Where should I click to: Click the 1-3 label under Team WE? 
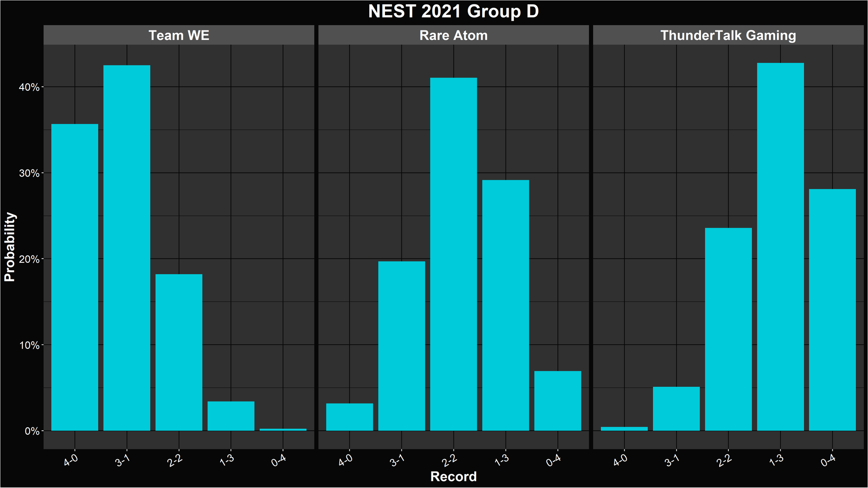(227, 461)
